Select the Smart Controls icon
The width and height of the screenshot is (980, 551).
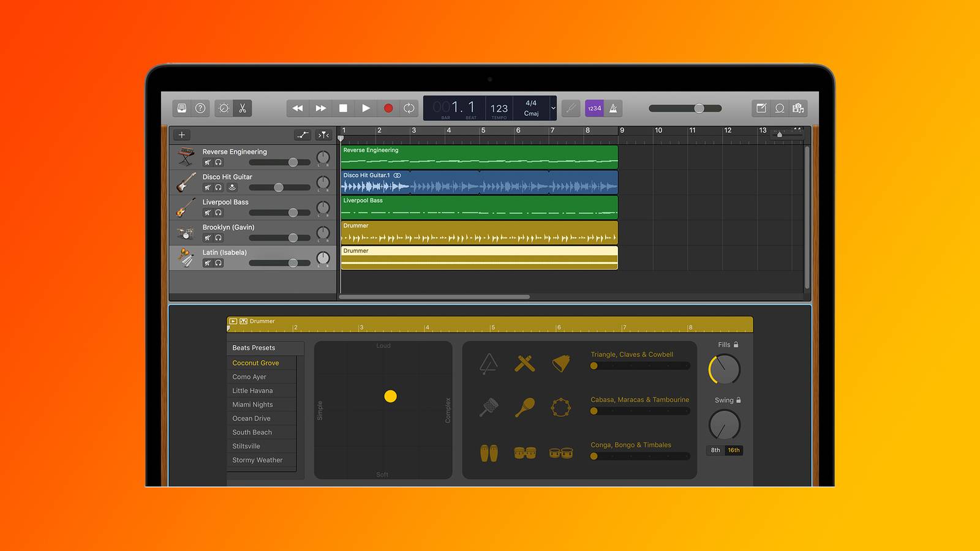225,108
